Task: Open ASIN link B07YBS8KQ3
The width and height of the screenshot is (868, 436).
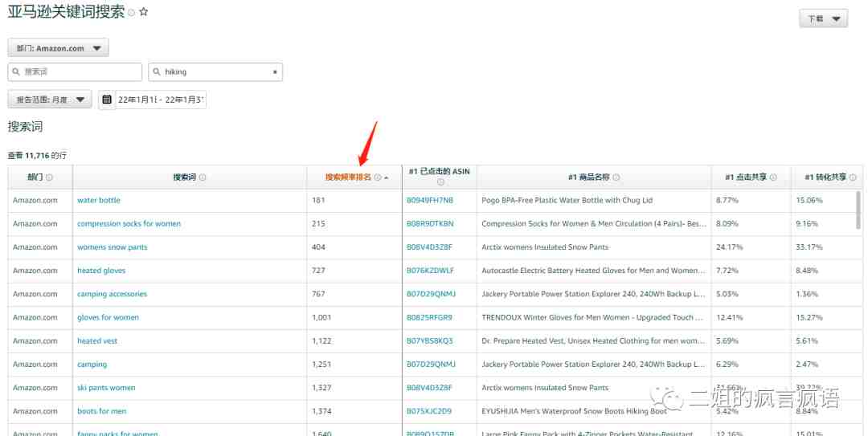Action: tap(429, 340)
